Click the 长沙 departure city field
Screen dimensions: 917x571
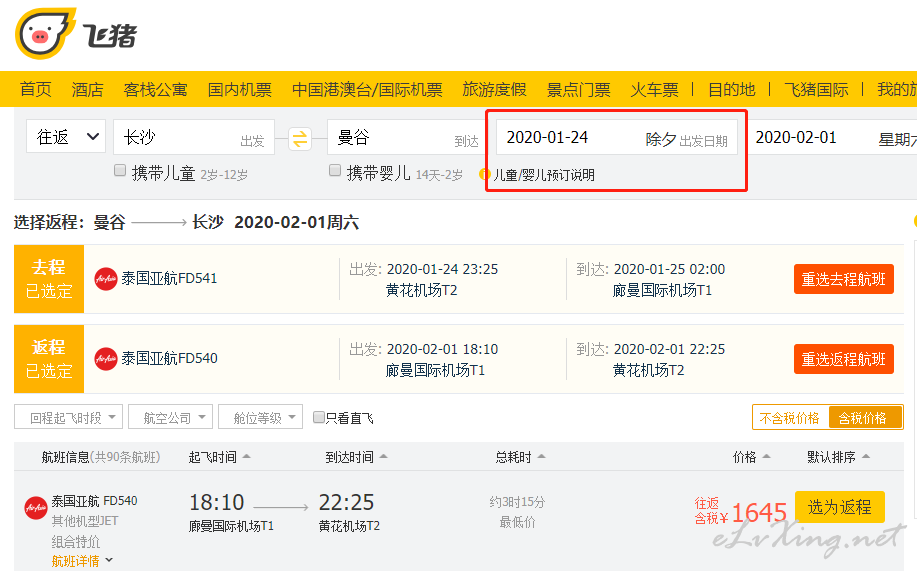coord(194,137)
